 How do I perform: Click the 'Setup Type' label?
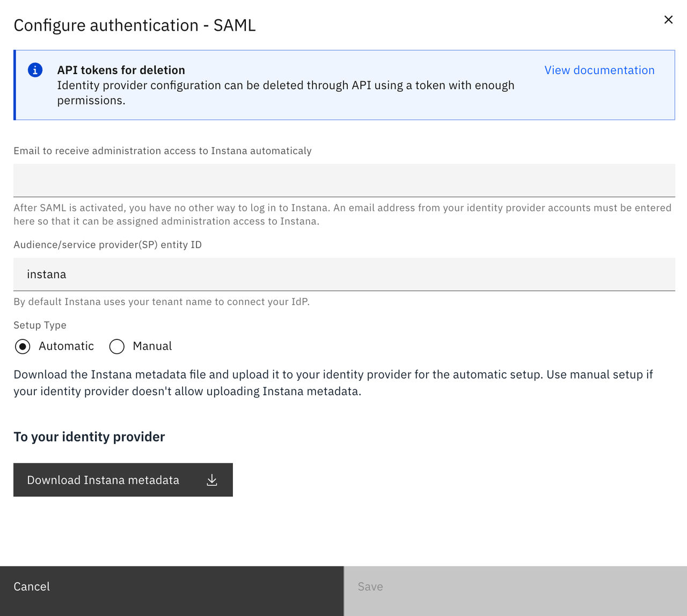coord(40,325)
